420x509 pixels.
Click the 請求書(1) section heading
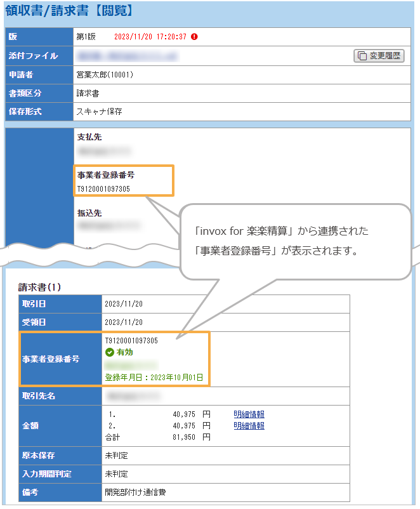(39, 287)
